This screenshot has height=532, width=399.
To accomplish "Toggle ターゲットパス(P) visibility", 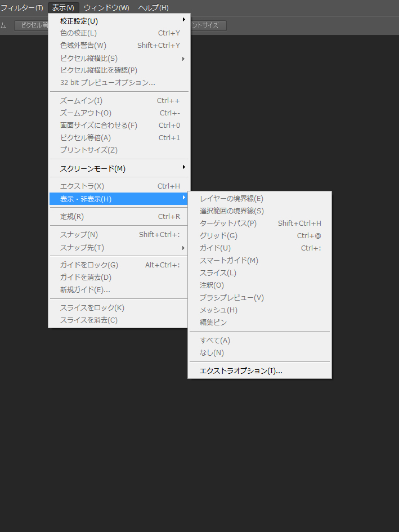I will pos(259,223).
